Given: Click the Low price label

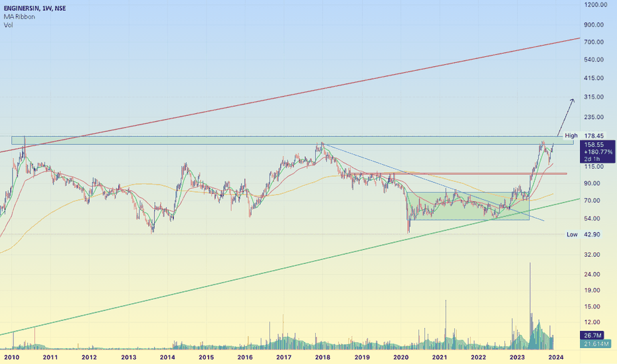Looking at the screenshot, I should pos(572,234).
